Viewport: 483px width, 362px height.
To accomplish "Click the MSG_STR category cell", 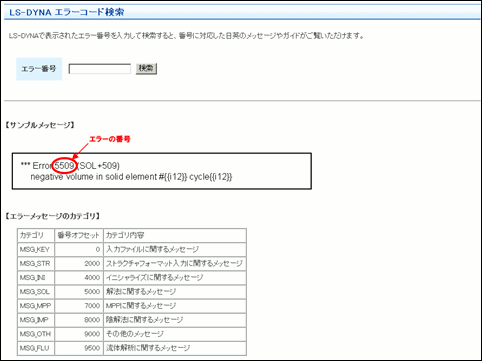I will tap(36, 263).
